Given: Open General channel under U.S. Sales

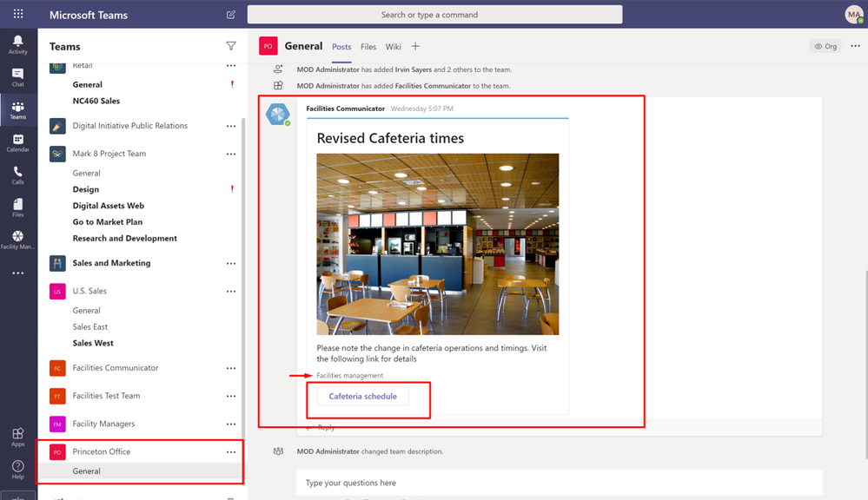Looking at the screenshot, I should click(86, 310).
